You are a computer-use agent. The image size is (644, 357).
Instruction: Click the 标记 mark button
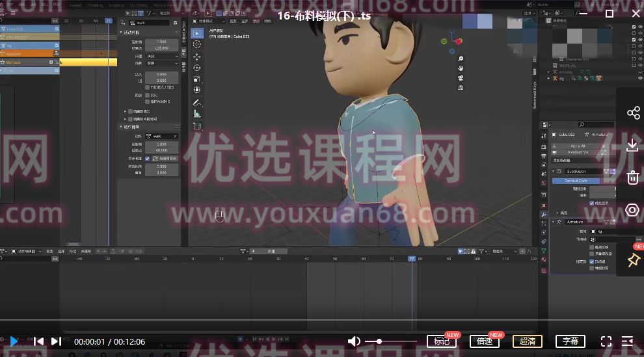[442, 341]
